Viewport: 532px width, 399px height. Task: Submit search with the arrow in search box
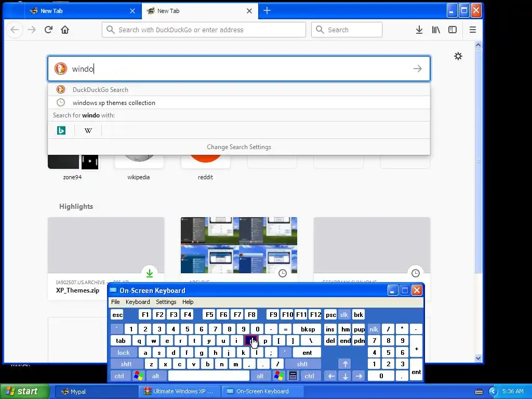(x=418, y=69)
